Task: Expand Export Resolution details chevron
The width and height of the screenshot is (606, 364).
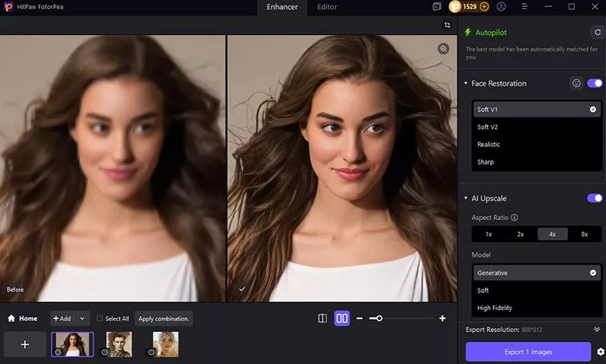Action: point(597,329)
